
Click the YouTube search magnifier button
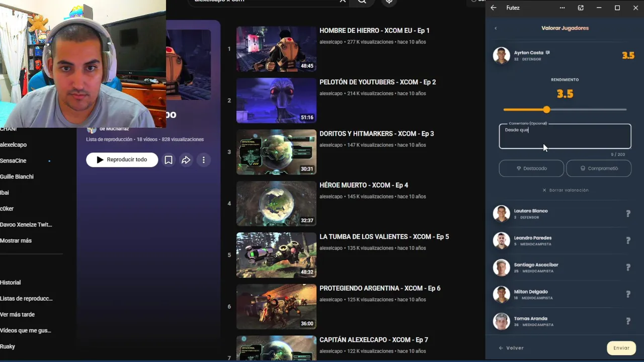click(x=362, y=2)
